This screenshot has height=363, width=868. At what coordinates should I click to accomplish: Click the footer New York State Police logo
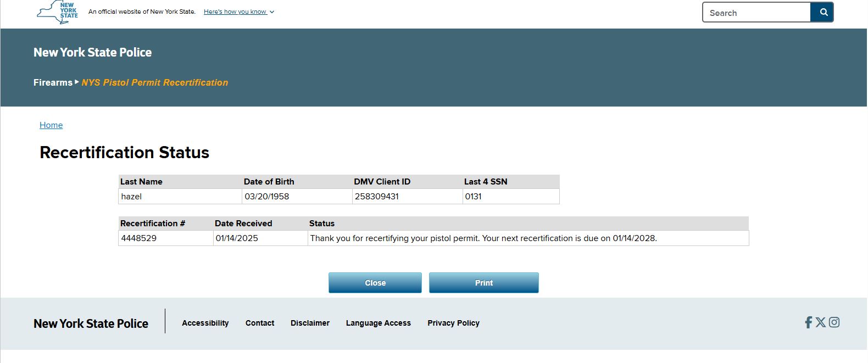91,323
